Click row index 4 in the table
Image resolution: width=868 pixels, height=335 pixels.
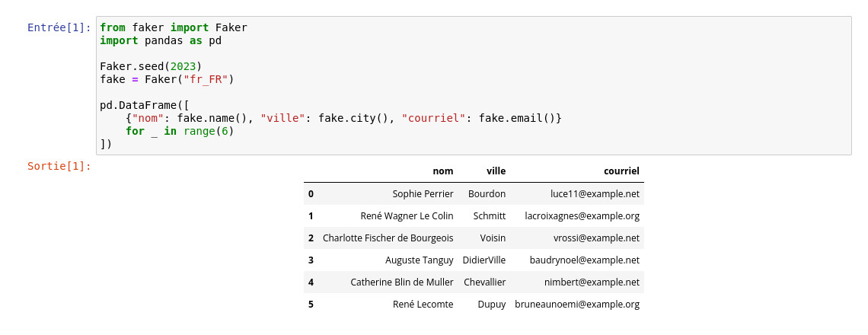coord(311,282)
